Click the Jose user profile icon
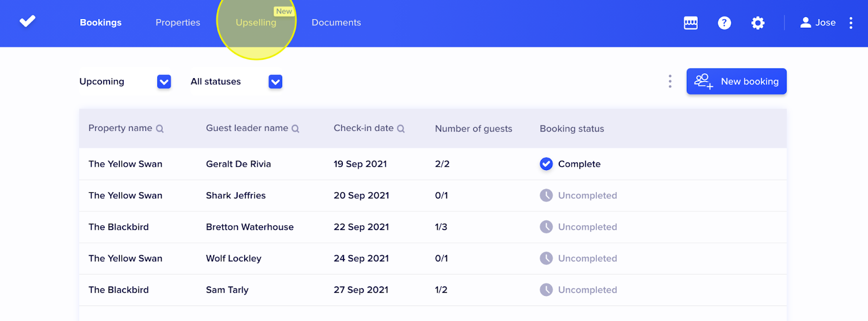The image size is (868, 321). [806, 22]
